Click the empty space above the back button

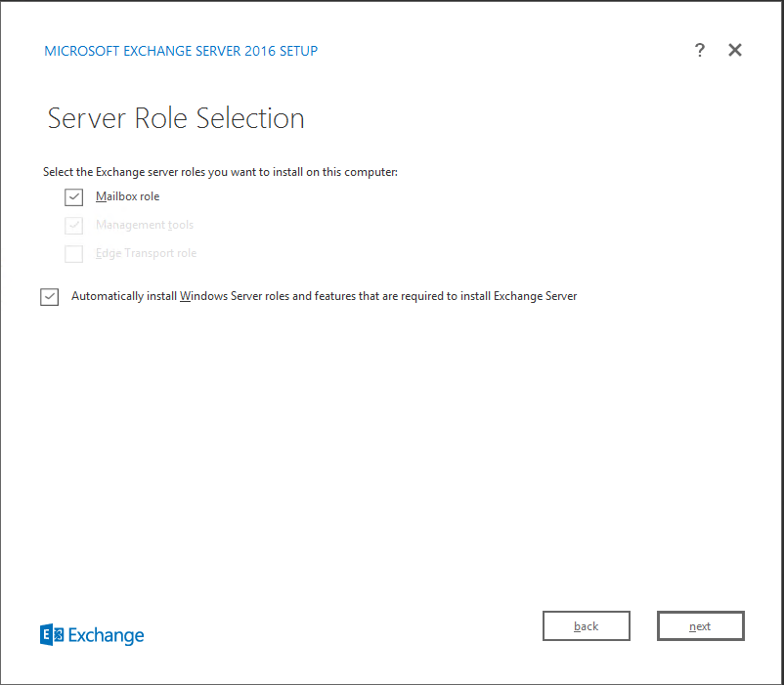pyautogui.click(x=587, y=547)
